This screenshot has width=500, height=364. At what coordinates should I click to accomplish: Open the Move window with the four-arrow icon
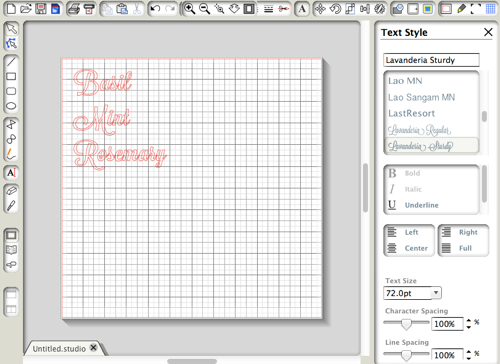coord(320,9)
